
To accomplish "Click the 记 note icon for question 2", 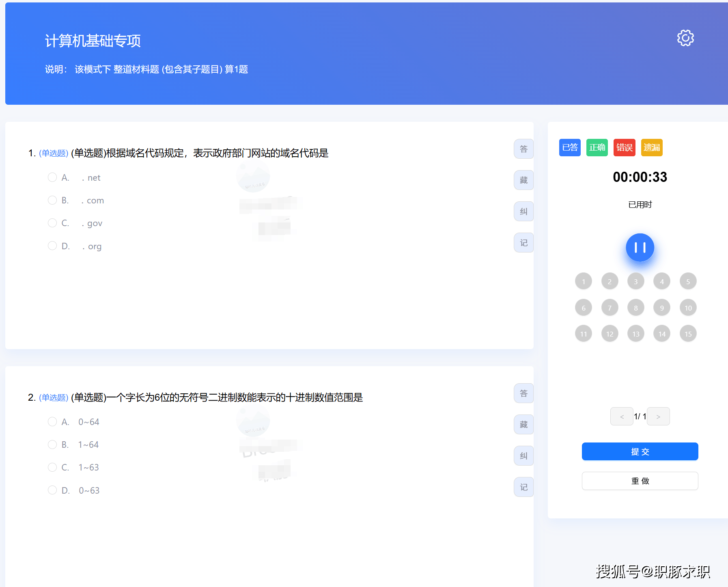I will coord(523,487).
